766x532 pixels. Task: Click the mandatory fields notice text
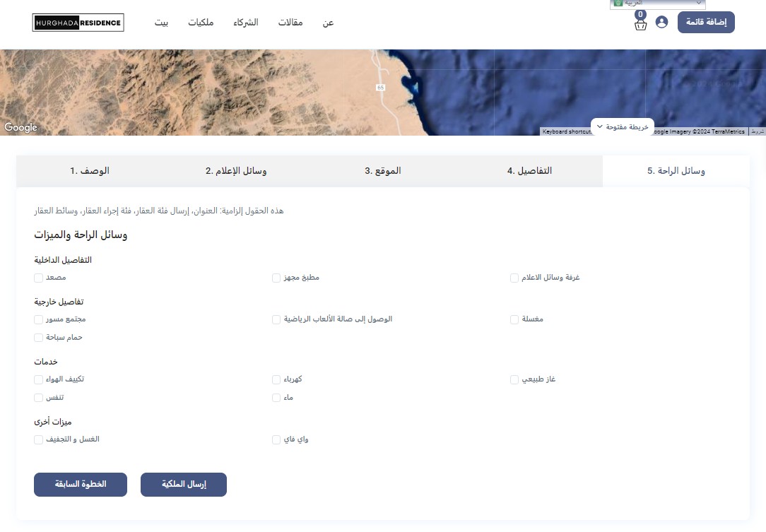coord(159,211)
